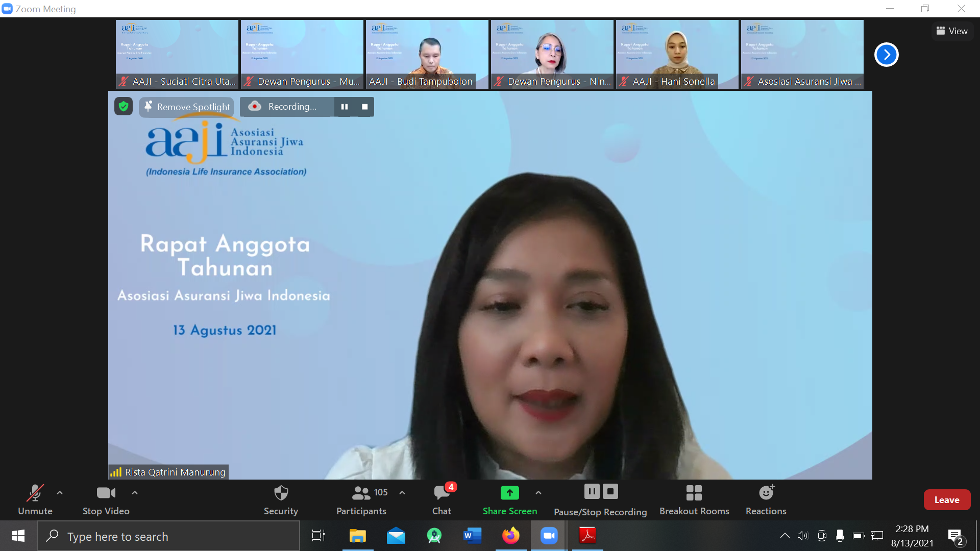Screen dimensions: 980x551
Task: Open Firefox from taskbar
Action: [511, 536]
